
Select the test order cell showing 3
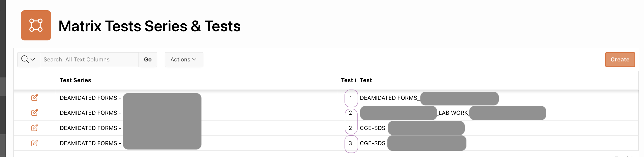click(350, 143)
